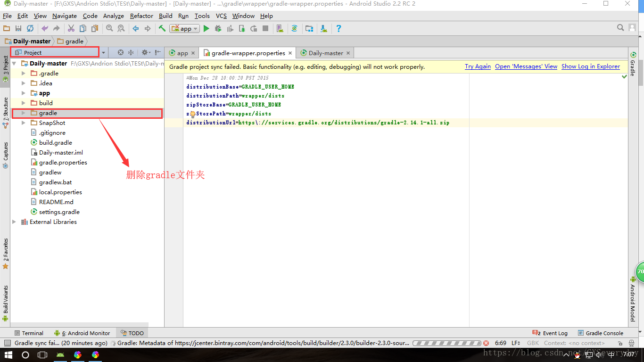Collapse the Daily-master root node
Image resolution: width=644 pixels, height=362 pixels.
(14, 63)
